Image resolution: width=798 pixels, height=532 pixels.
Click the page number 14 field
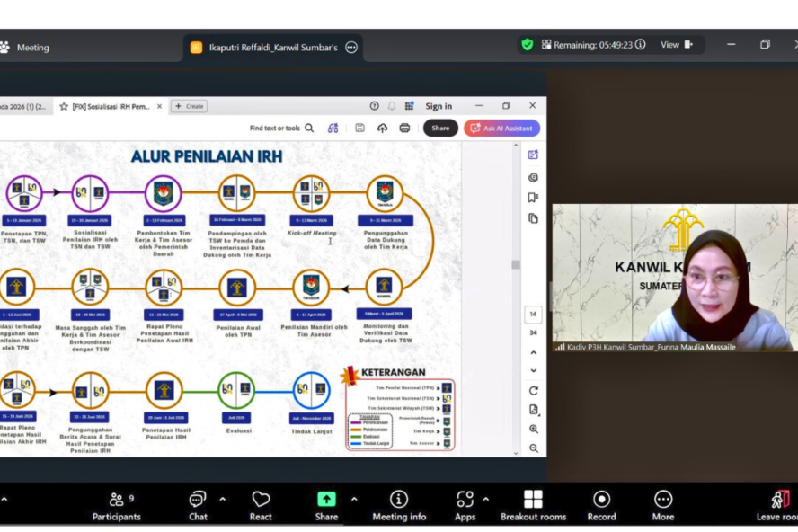click(x=533, y=315)
